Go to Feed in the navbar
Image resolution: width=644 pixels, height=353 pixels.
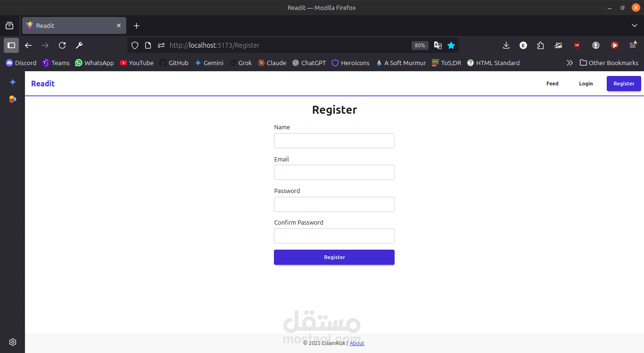point(553,84)
